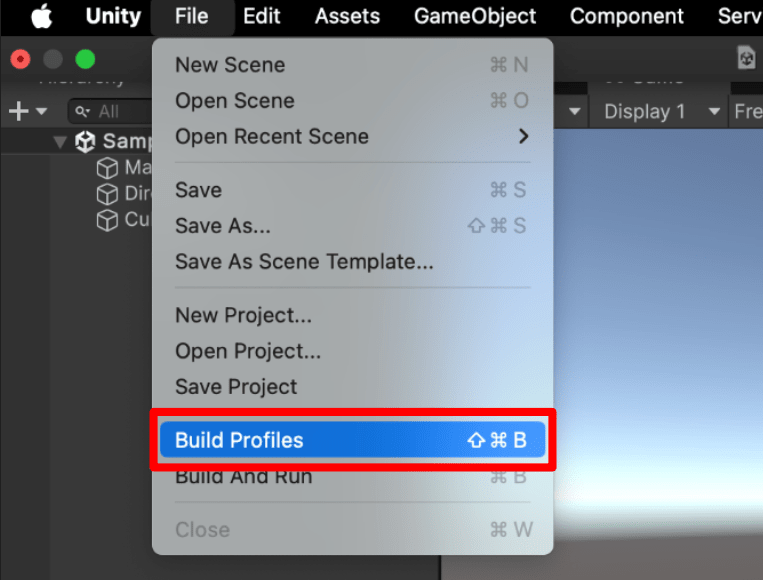
Task: Click the first GameObject cube icon in hierarchy
Action: click(x=107, y=168)
